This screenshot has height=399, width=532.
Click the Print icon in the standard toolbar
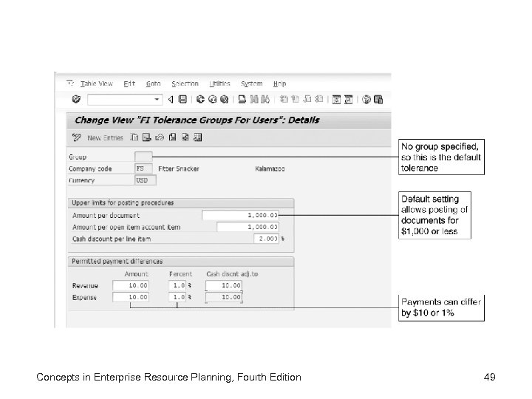coord(242,99)
